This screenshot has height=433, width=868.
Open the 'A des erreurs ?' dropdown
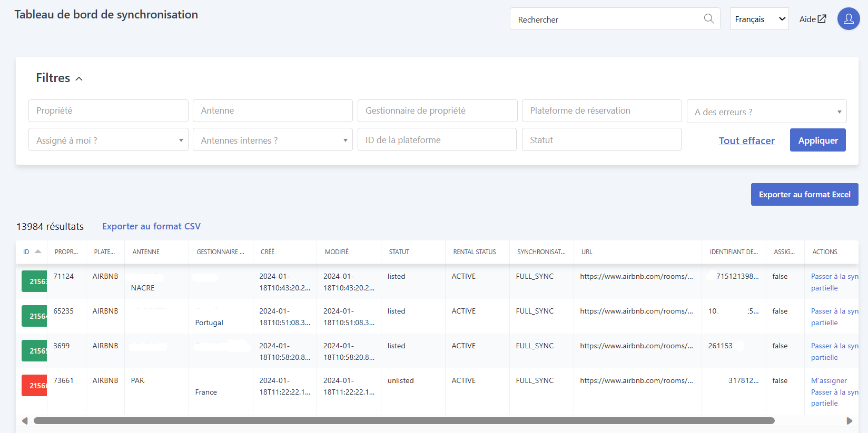tap(766, 112)
